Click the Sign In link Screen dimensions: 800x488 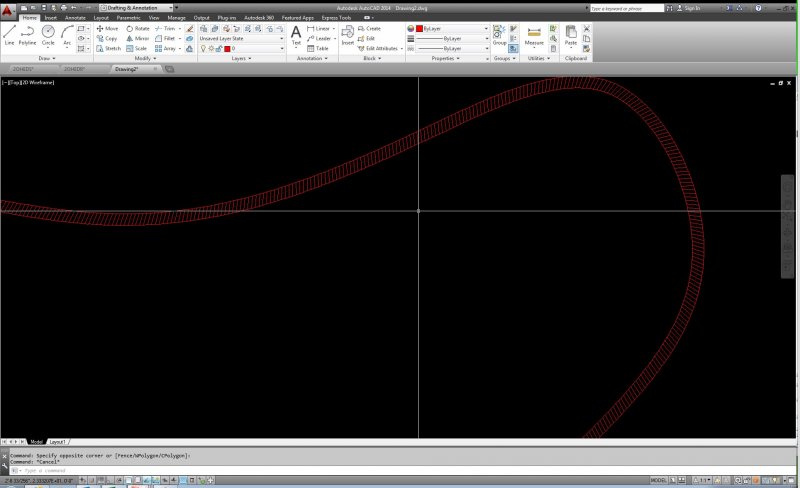[692, 7]
